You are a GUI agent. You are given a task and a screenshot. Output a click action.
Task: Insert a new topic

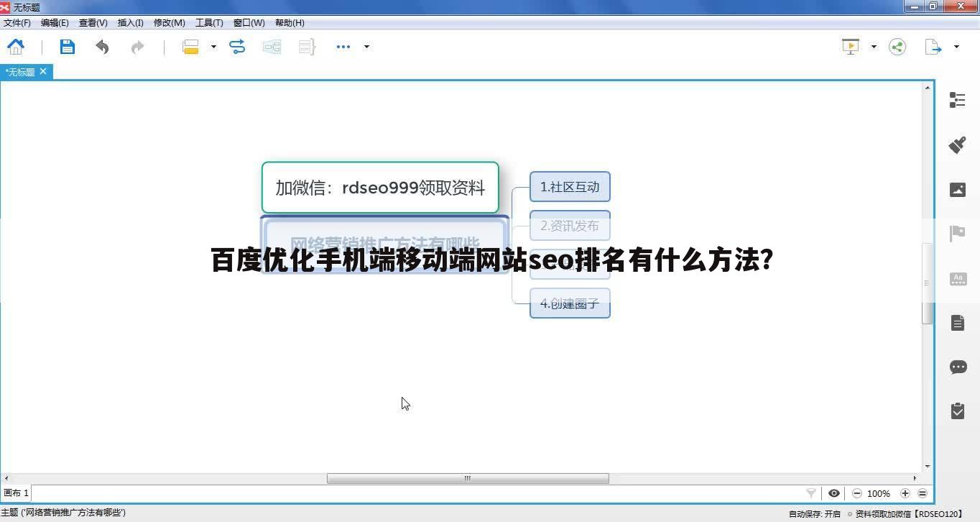tap(190, 47)
